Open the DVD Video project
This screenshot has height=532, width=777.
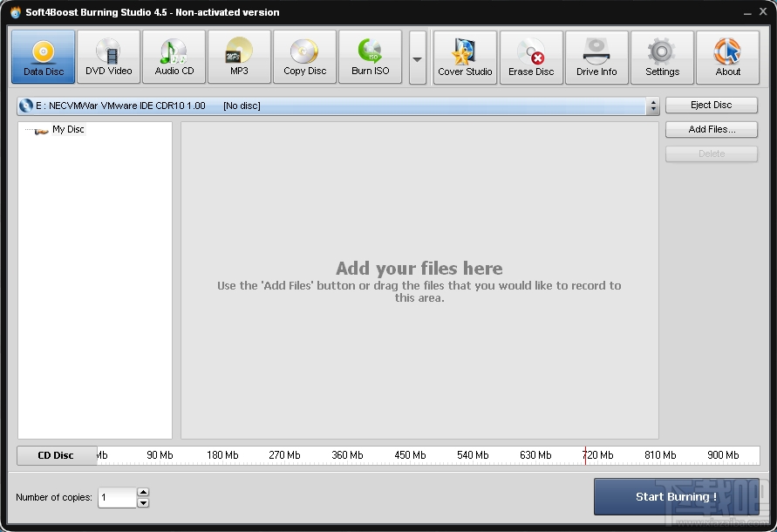108,57
